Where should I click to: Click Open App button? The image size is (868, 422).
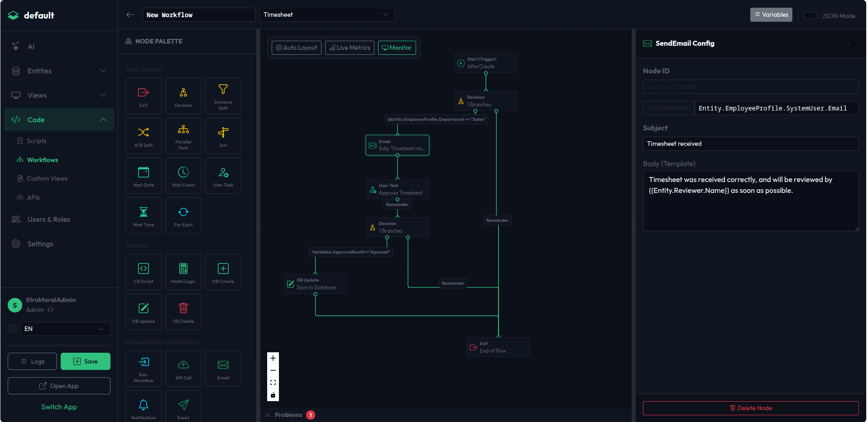pyautogui.click(x=59, y=386)
